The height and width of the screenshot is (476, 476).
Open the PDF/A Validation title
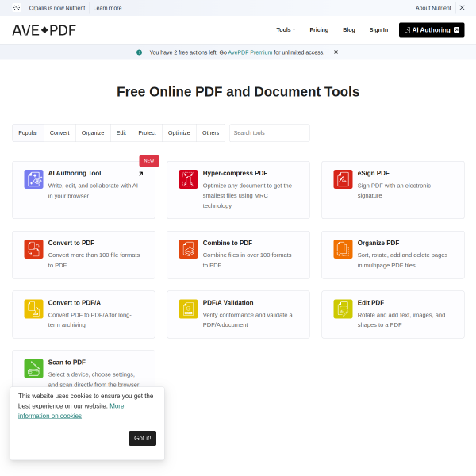pyautogui.click(x=228, y=303)
